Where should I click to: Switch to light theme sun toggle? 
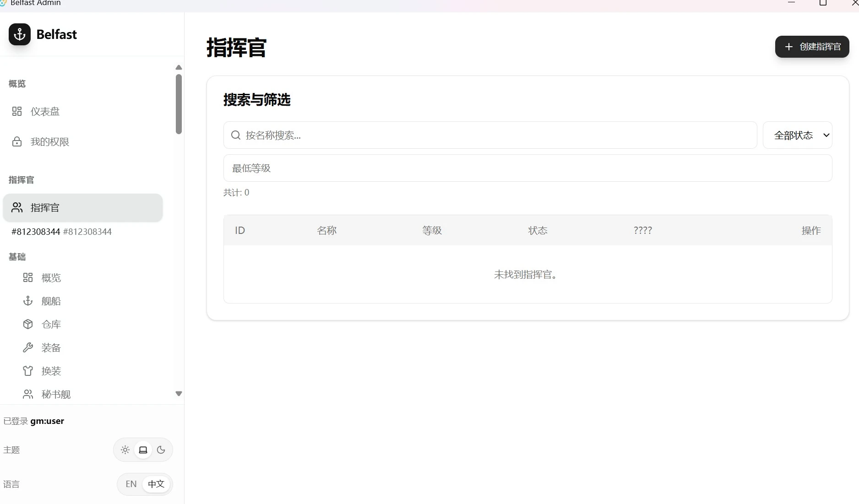pos(125,450)
